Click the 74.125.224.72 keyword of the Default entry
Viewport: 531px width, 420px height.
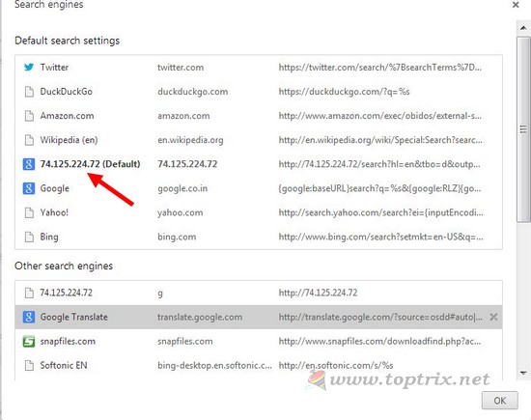pyautogui.click(x=187, y=164)
